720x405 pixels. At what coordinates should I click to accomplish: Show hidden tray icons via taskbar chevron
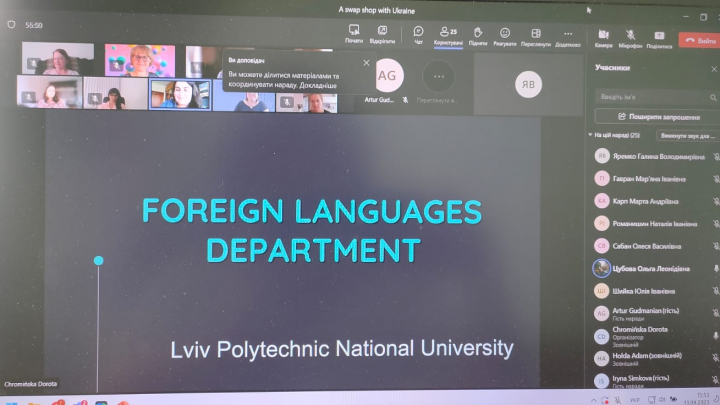coord(593,400)
